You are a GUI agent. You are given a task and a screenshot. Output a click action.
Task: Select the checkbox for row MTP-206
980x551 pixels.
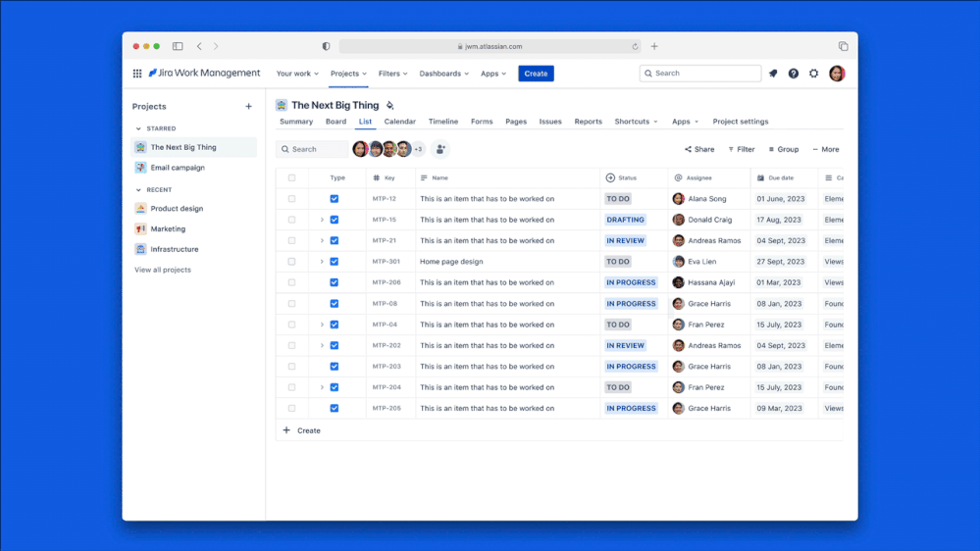point(292,282)
